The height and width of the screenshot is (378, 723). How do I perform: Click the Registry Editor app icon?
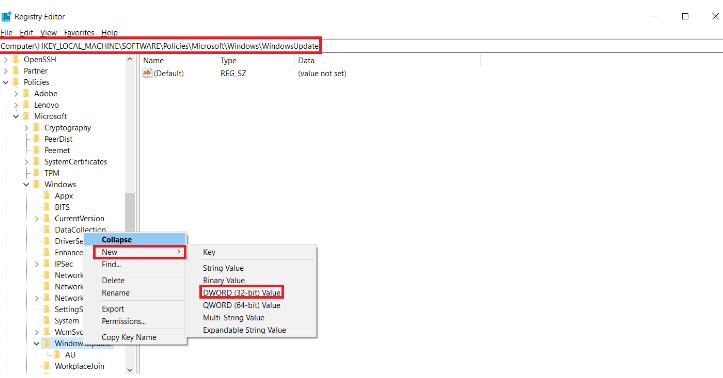6,17
